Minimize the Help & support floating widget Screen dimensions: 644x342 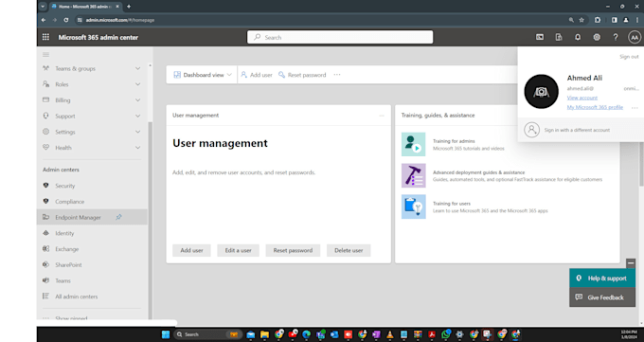[631, 263]
